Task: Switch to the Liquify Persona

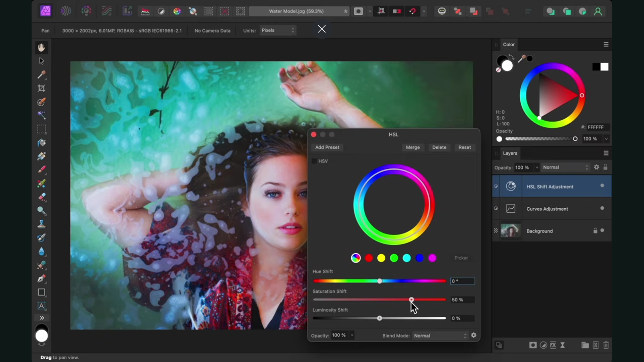Action: point(66,11)
